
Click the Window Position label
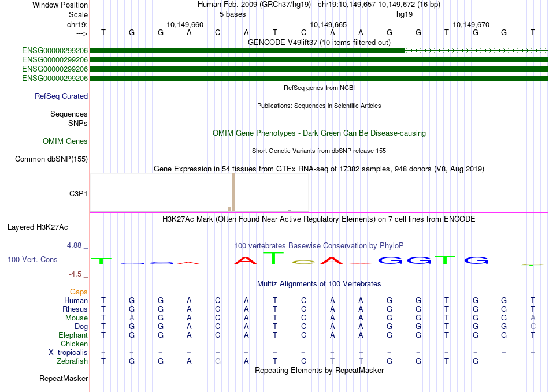(x=60, y=5)
